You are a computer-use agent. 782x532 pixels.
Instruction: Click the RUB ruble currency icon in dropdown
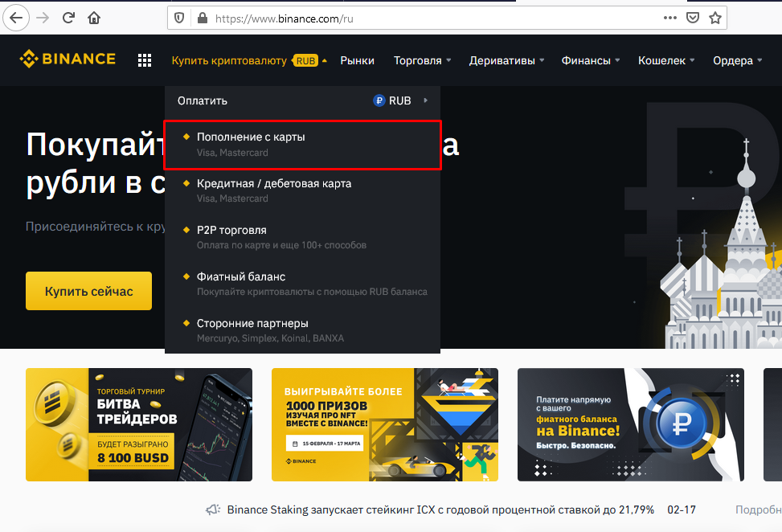tap(379, 100)
